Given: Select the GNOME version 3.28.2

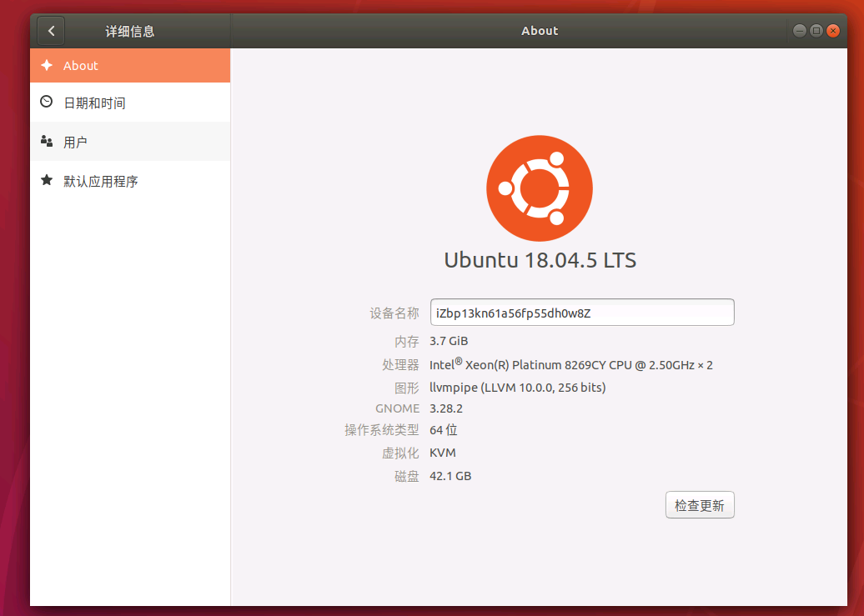Looking at the screenshot, I should coord(446,408).
